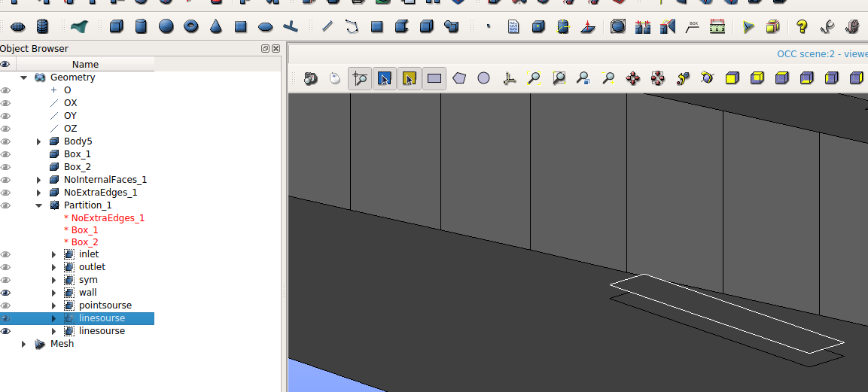Expand the inlet group node

(x=53, y=254)
